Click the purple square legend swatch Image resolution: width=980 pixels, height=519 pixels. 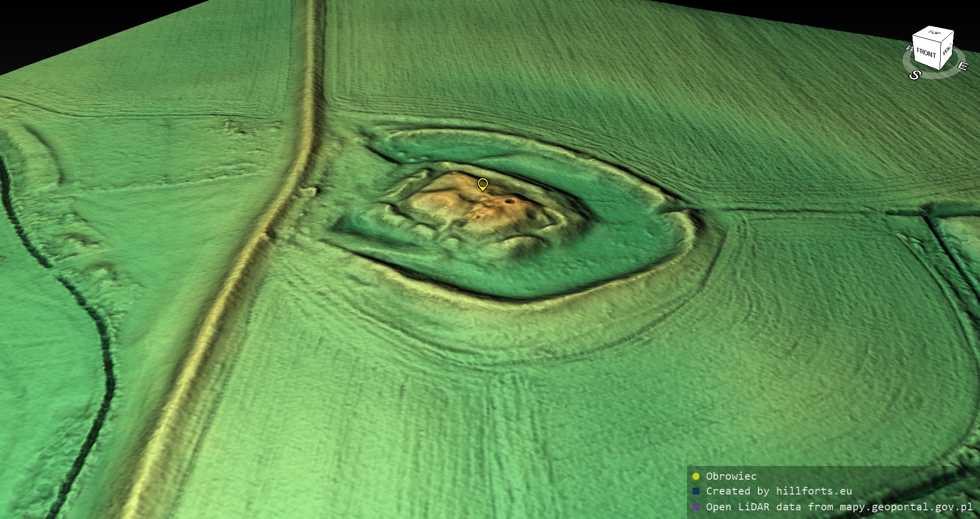pyautogui.click(x=696, y=507)
